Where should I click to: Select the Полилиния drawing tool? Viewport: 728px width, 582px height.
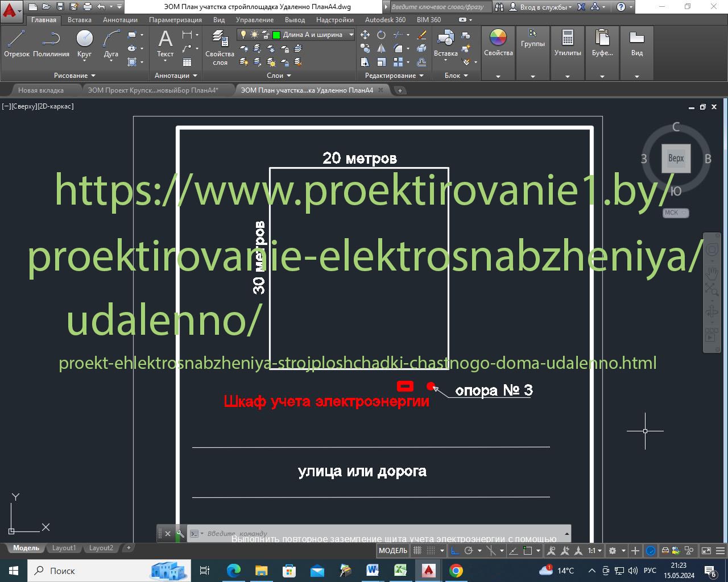tap(51, 43)
